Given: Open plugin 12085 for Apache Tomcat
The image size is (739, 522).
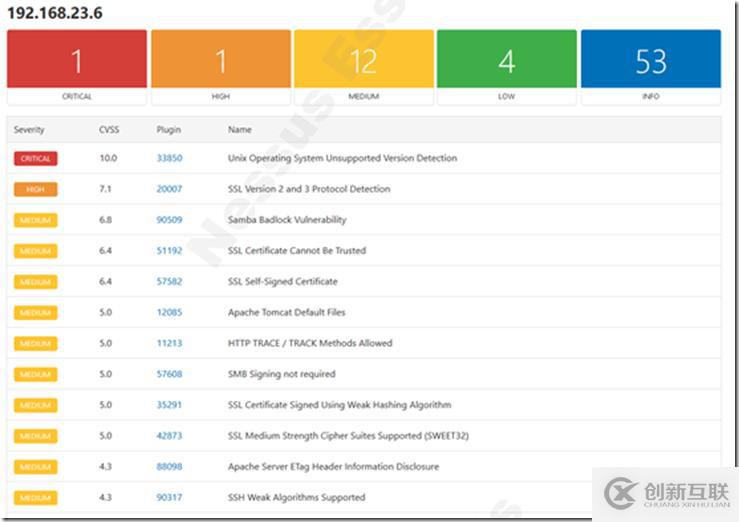Looking at the screenshot, I should [169, 312].
